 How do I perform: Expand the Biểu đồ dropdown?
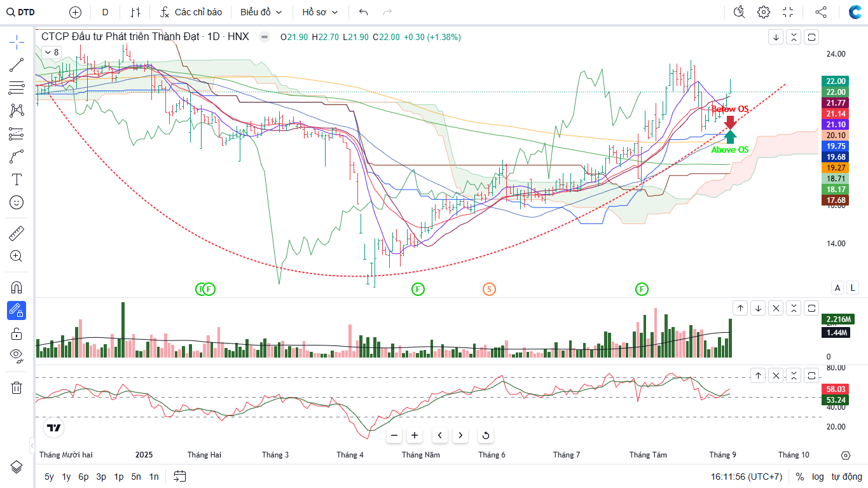click(x=261, y=12)
